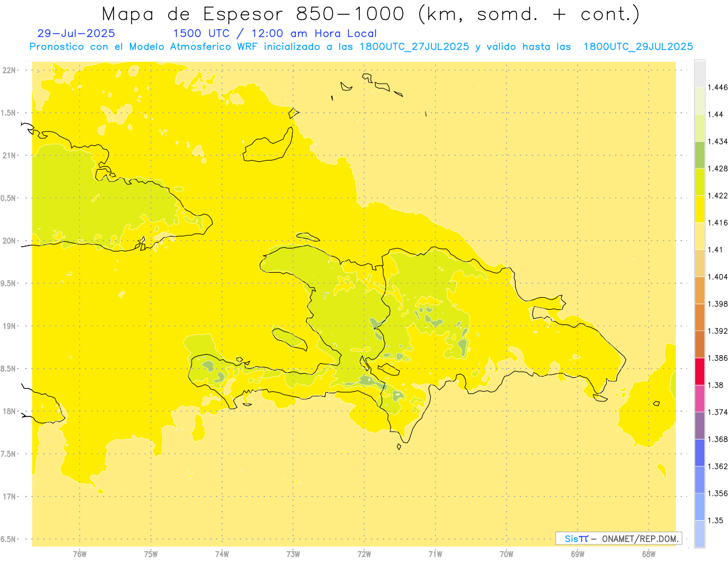Click the yellow-green legend swatch above 1.422
The image size is (728, 562).
699,182
